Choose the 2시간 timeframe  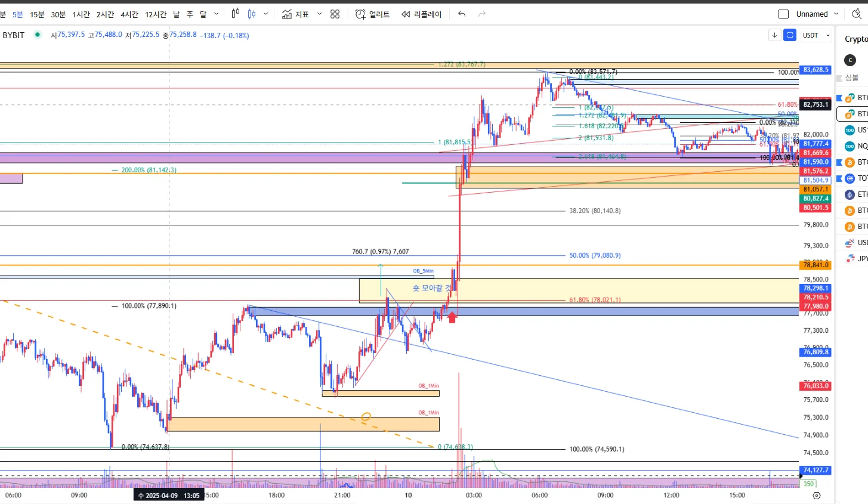[x=105, y=14]
